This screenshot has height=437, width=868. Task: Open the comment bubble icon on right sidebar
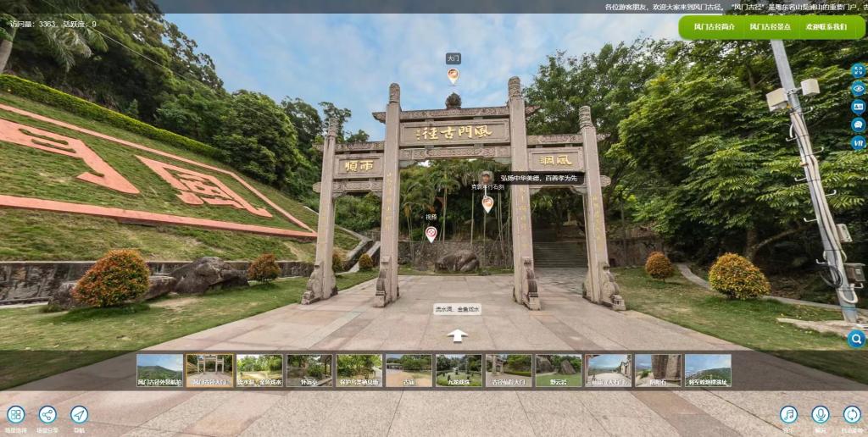click(858, 124)
